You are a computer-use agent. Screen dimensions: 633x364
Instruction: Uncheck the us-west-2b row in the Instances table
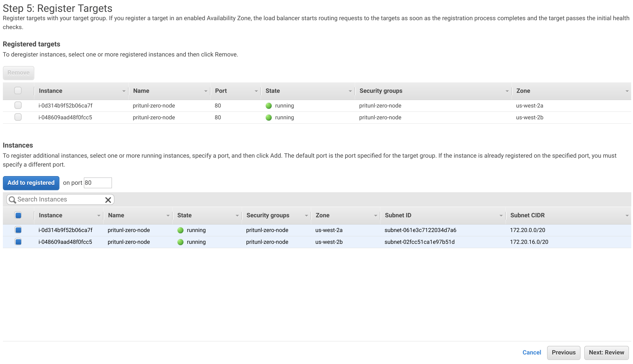point(18,242)
